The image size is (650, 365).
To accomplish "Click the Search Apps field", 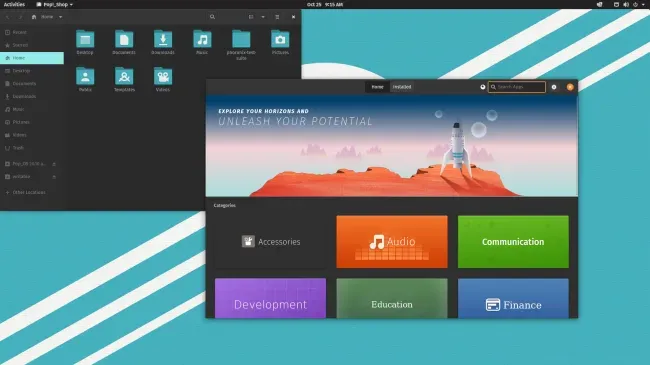I will (x=517, y=87).
